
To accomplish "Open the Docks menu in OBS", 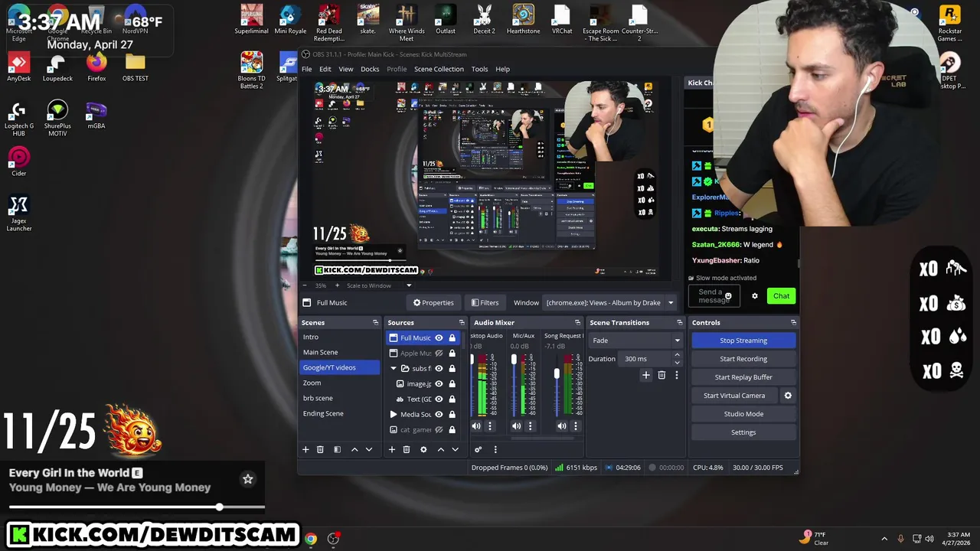I will click(x=370, y=69).
